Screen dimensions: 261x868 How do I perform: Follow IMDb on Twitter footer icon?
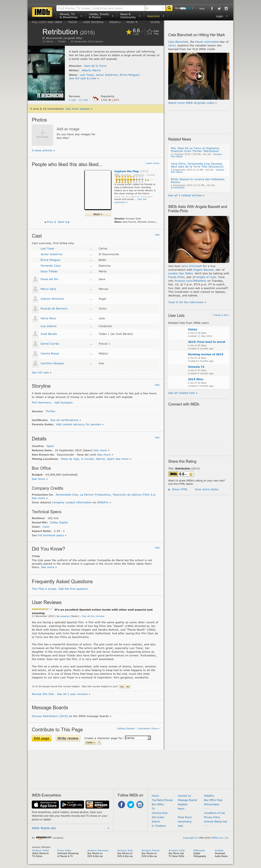pos(130,805)
